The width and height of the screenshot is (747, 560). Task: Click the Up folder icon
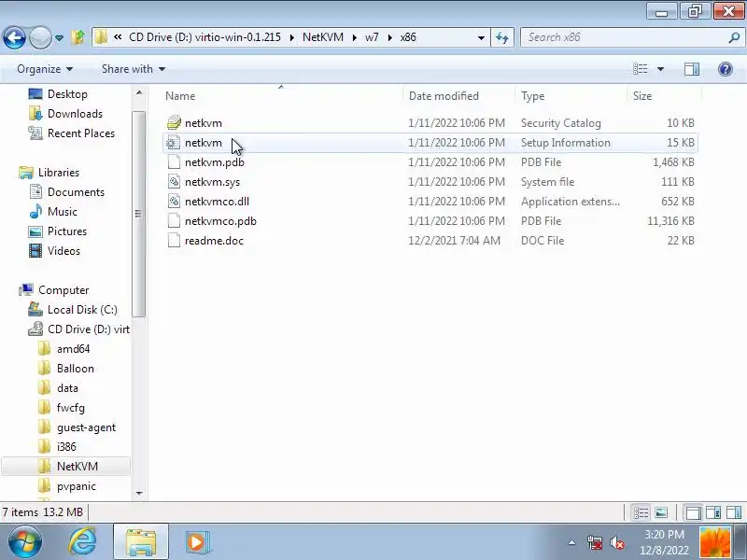[78, 37]
